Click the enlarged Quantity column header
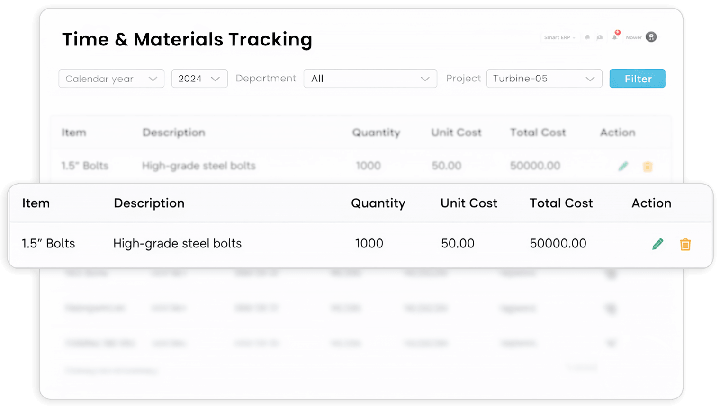This screenshot has height=414, width=720. point(378,203)
